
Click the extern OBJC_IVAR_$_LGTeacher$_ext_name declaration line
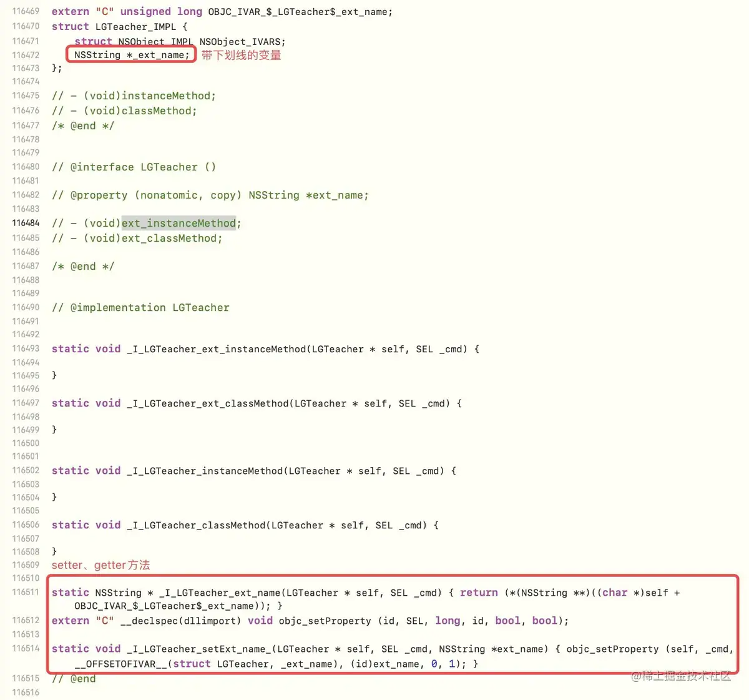click(x=222, y=12)
